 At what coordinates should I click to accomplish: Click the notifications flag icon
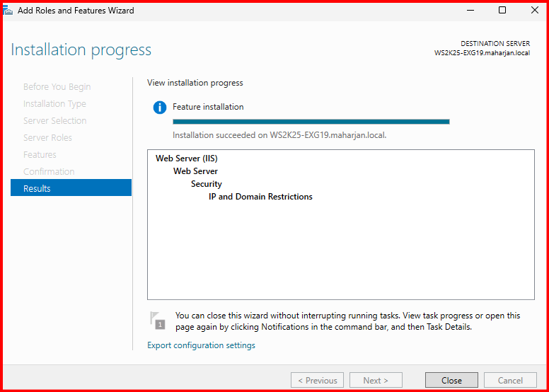(157, 320)
